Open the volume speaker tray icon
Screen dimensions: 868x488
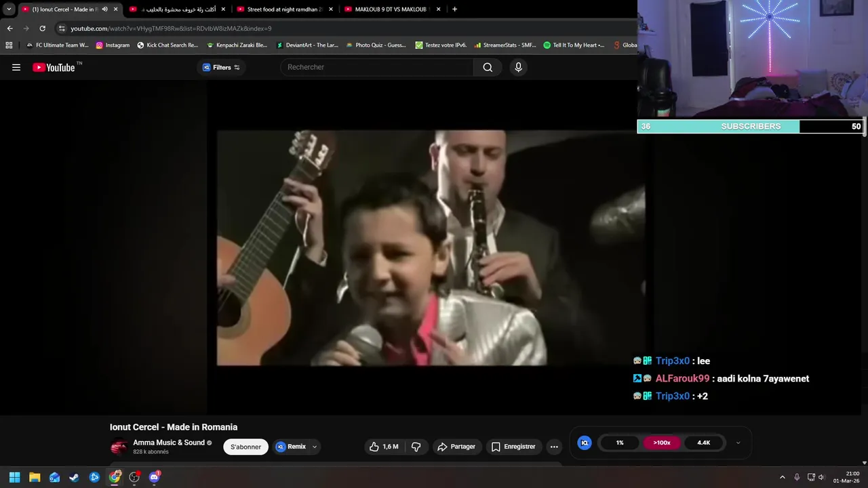[x=821, y=477]
